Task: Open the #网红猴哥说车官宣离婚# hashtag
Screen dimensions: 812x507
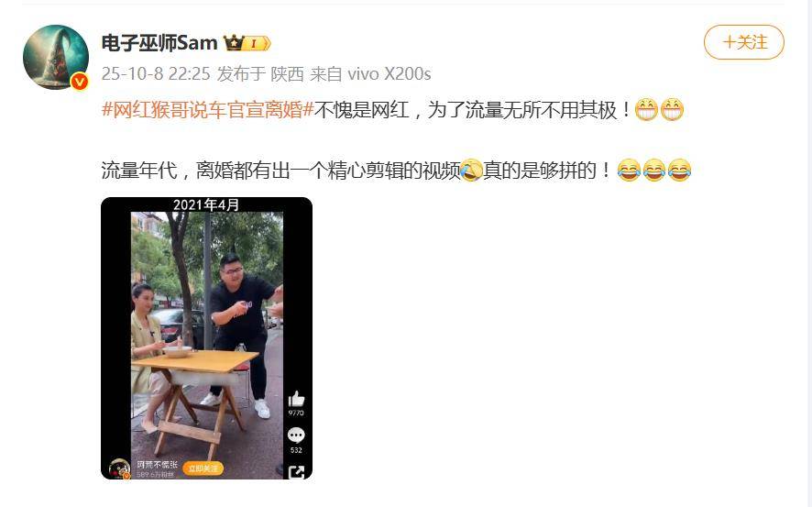Action: (x=208, y=110)
